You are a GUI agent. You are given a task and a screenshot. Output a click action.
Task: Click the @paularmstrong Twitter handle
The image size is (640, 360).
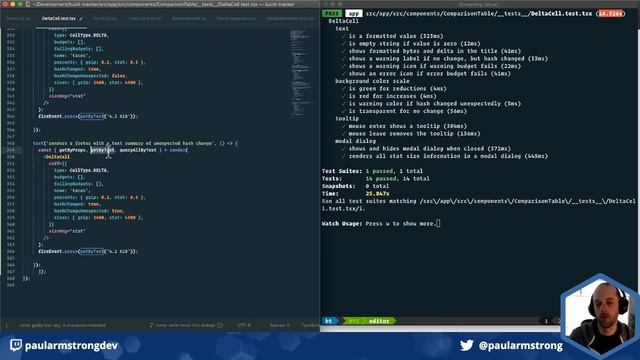point(521,345)
